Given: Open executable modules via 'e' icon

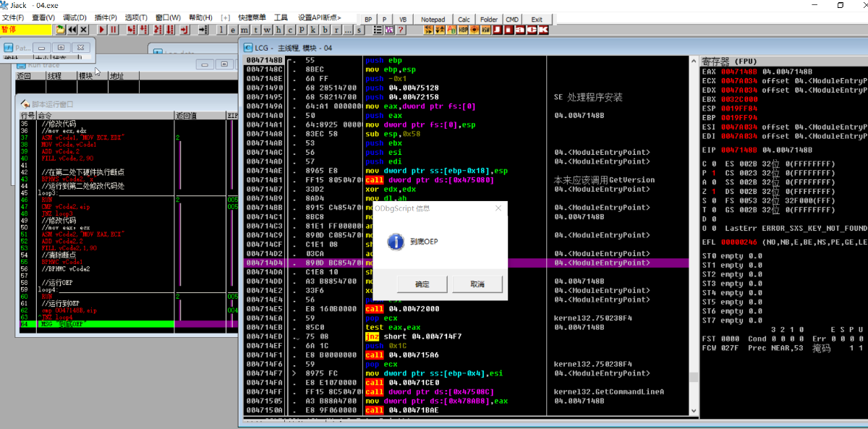Looking at the screenshot, I should [x=232, y=30].
